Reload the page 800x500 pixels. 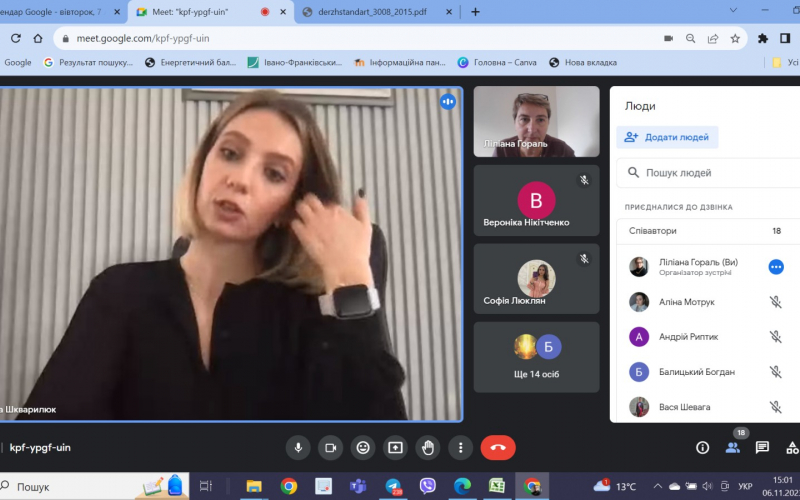pos(15,38)
